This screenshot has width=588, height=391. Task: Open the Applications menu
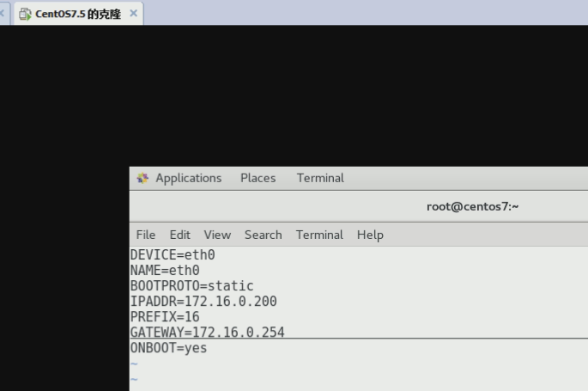coord(189,178)
